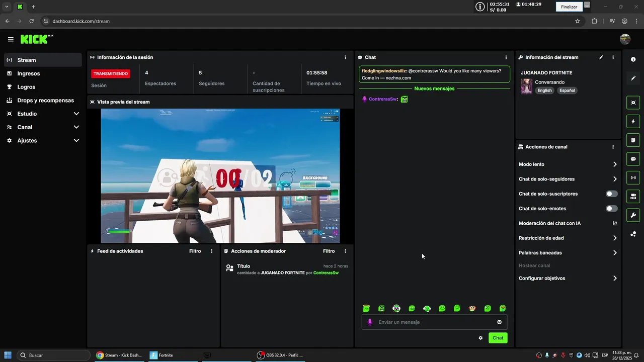Toggle the session info broadcast icon in the right sidebar

[633, 177]
